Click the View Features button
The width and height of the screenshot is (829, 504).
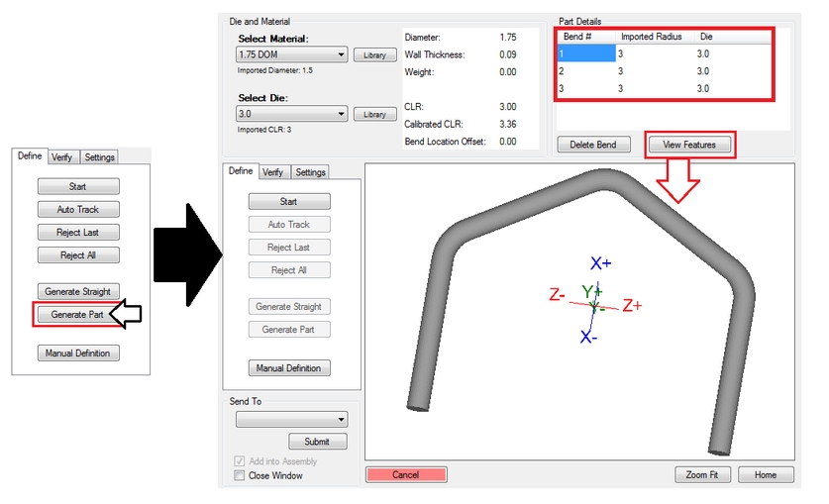(x=689, y=145)
